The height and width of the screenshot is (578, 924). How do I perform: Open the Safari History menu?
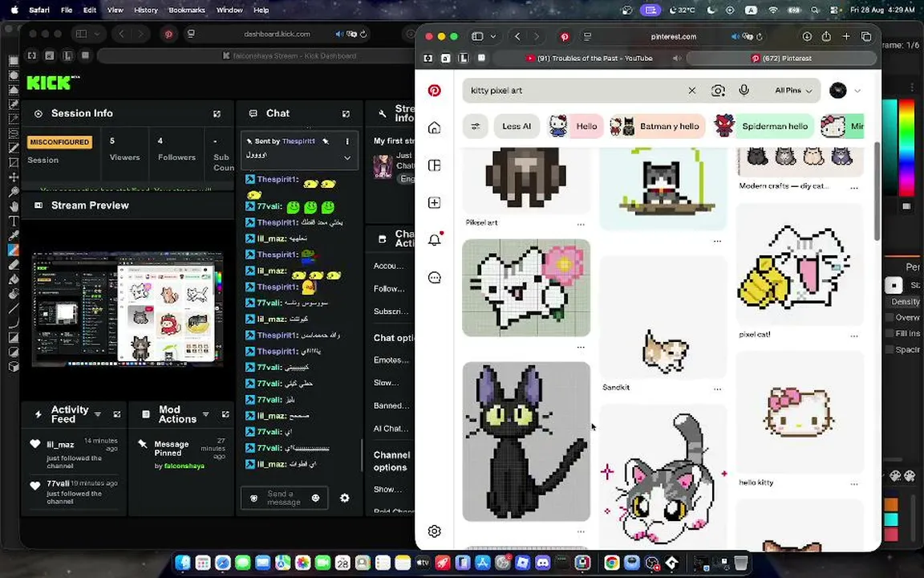tap(145, 10)
